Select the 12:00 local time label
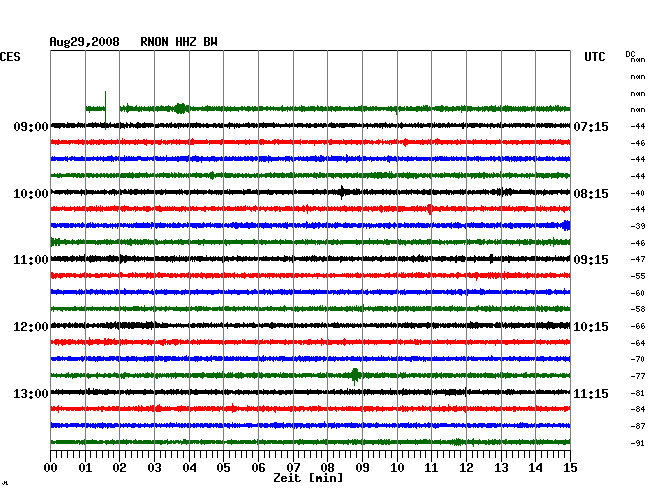Screen dimensions: 650x494 pyautogui.click(x=31, y=327)
